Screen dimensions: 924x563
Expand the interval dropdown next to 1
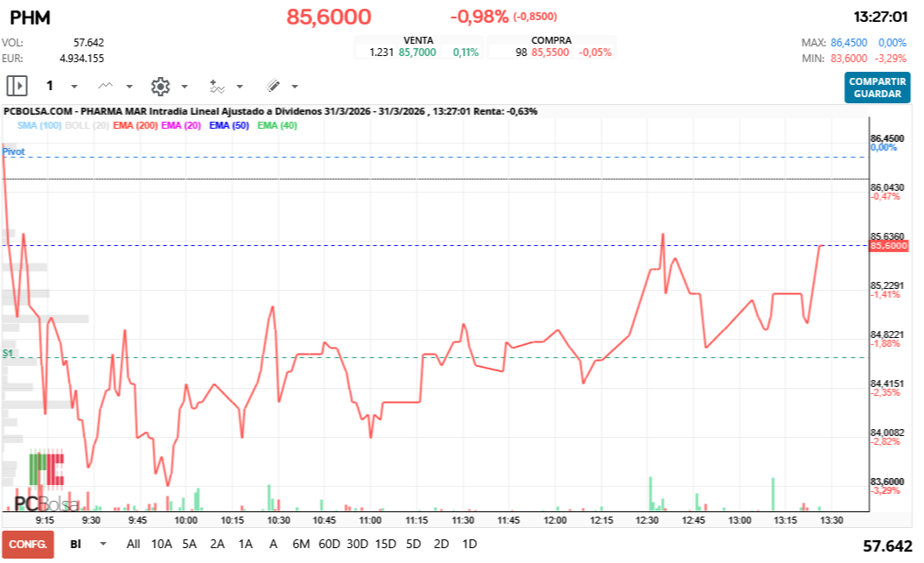tap(74, 87)
